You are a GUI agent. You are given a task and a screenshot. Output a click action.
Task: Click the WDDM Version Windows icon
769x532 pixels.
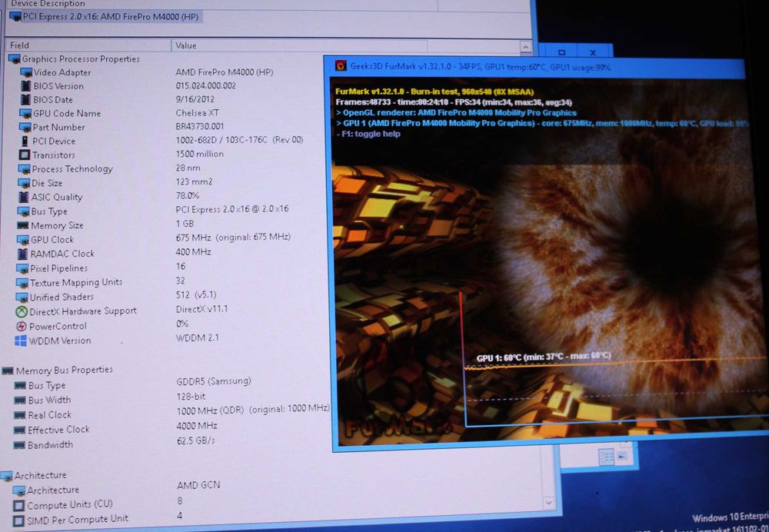[21, 341]
